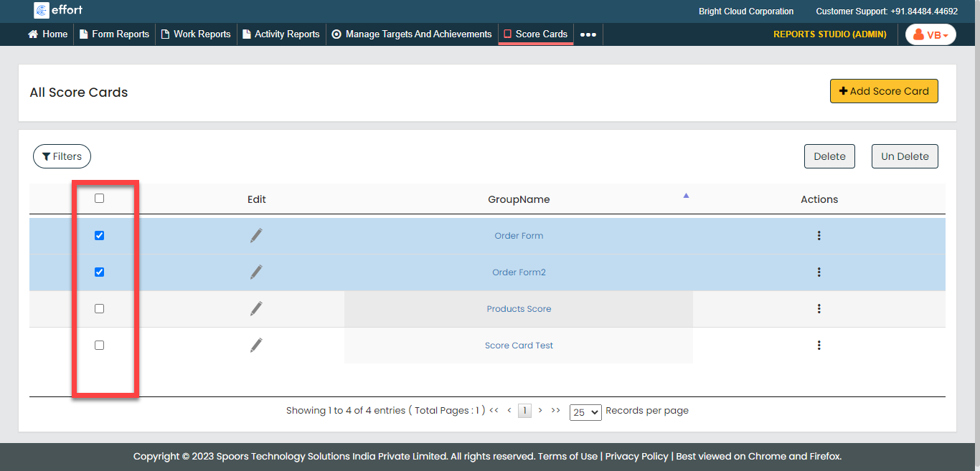Viewport: 980px width, 471px height.
Task: Click the three-dots more menu in navbar
Action: pyautogui.click(x=588, y=34)
